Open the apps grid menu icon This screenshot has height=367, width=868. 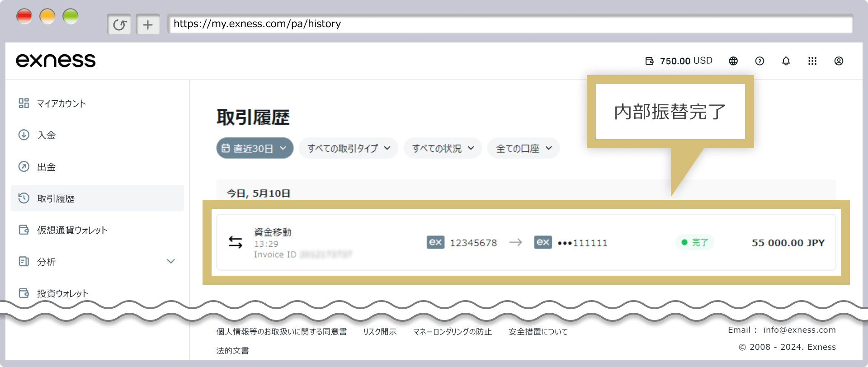point(812,61)
